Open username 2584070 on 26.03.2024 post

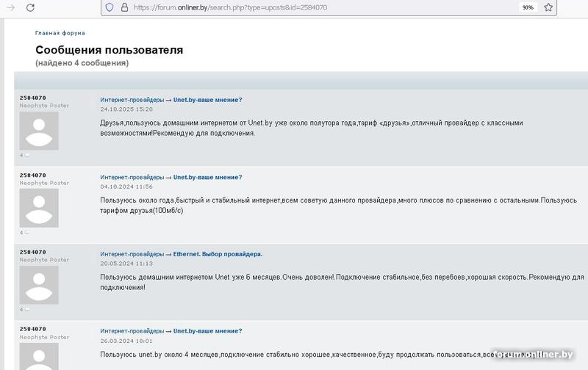coord(32,329)
